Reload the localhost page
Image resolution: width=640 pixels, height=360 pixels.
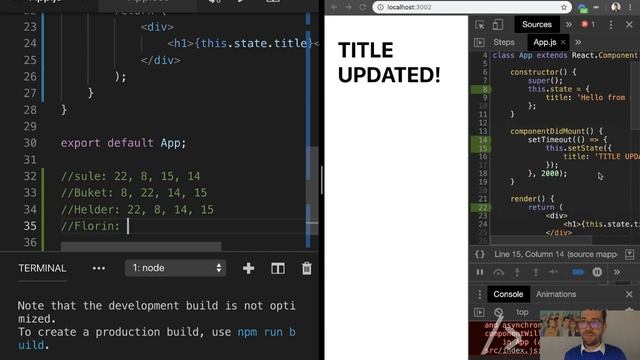[x=362, y=7]
